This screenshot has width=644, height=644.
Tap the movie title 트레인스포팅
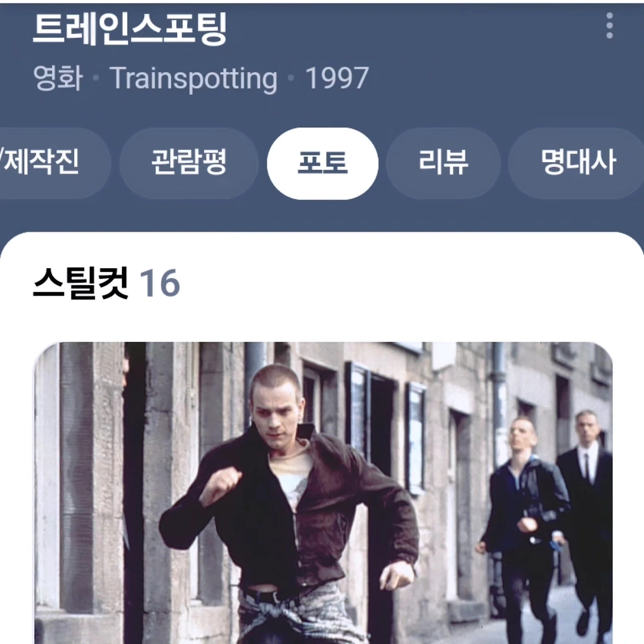click(x=130, y=29)
